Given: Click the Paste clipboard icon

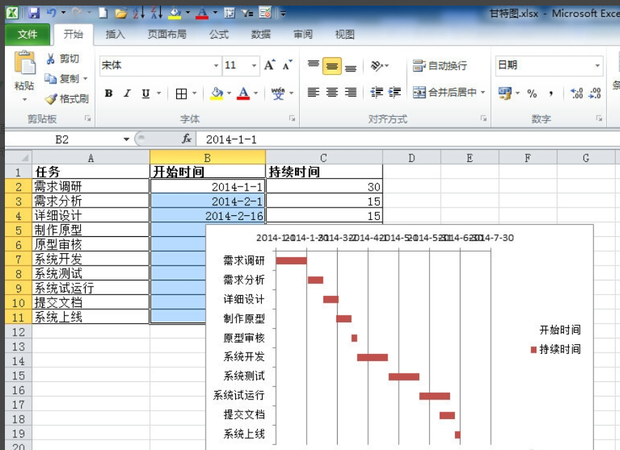Looking at the screenshot, I should point(25,62).
